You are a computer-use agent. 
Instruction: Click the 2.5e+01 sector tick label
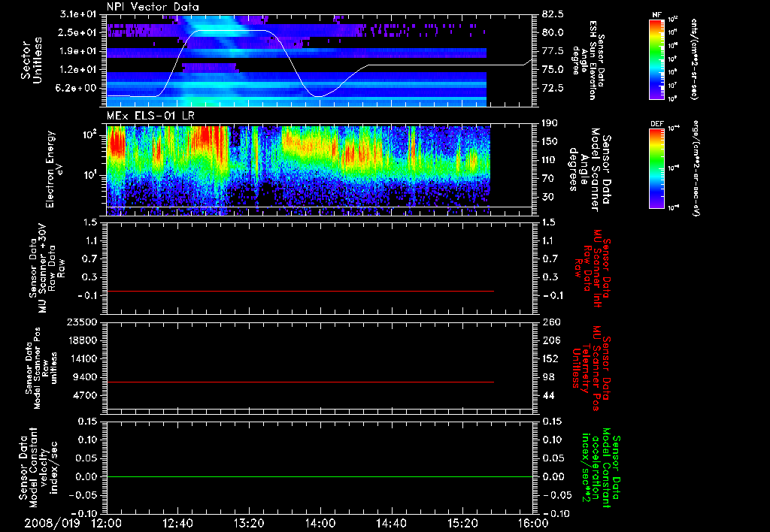pos(79,32)
